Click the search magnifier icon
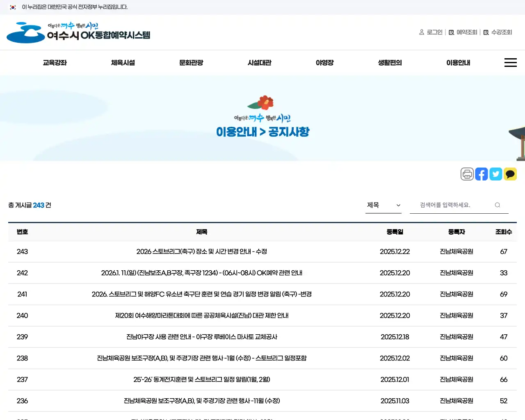The image size is (525, 420). pyautogui.click(x=497, y=205)
